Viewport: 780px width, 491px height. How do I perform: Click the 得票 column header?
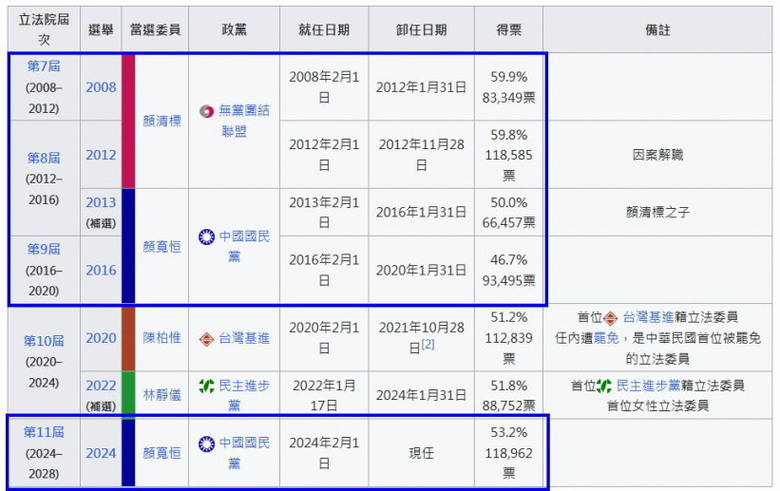[508, 30]
